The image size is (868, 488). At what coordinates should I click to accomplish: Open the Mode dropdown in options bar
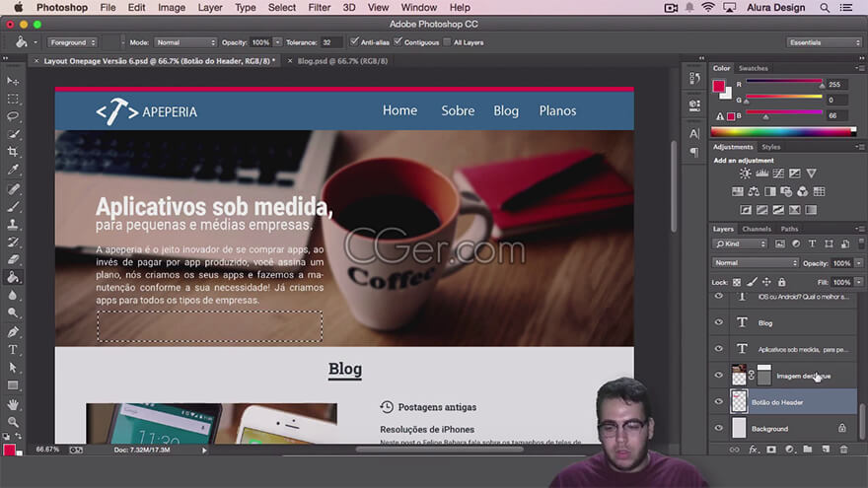[x=184, y=42]
